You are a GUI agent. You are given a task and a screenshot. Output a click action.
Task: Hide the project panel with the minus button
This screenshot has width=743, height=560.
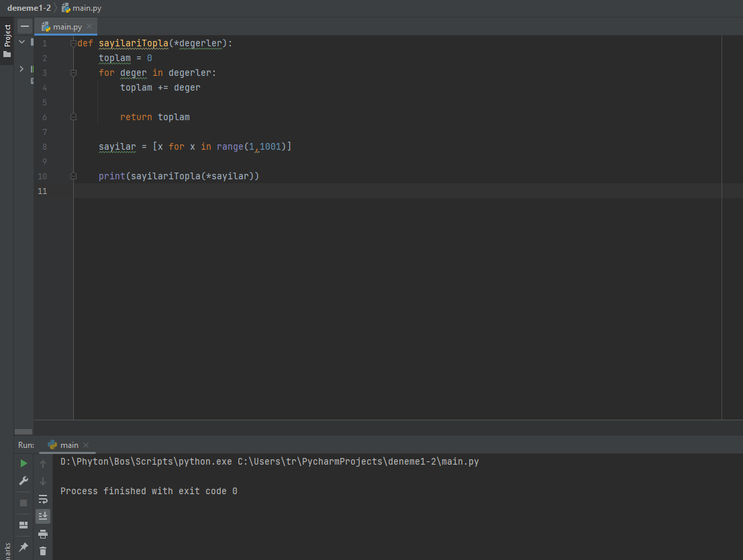click(x=25, y=27)
